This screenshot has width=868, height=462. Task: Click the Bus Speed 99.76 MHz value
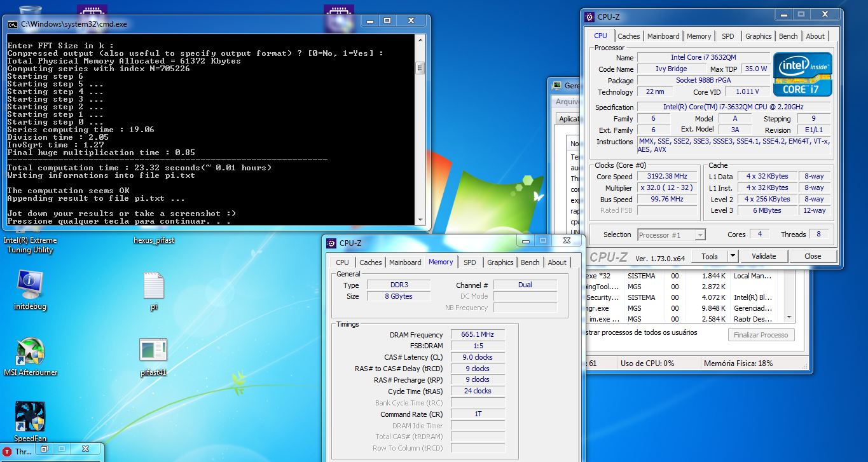[668, 199]
